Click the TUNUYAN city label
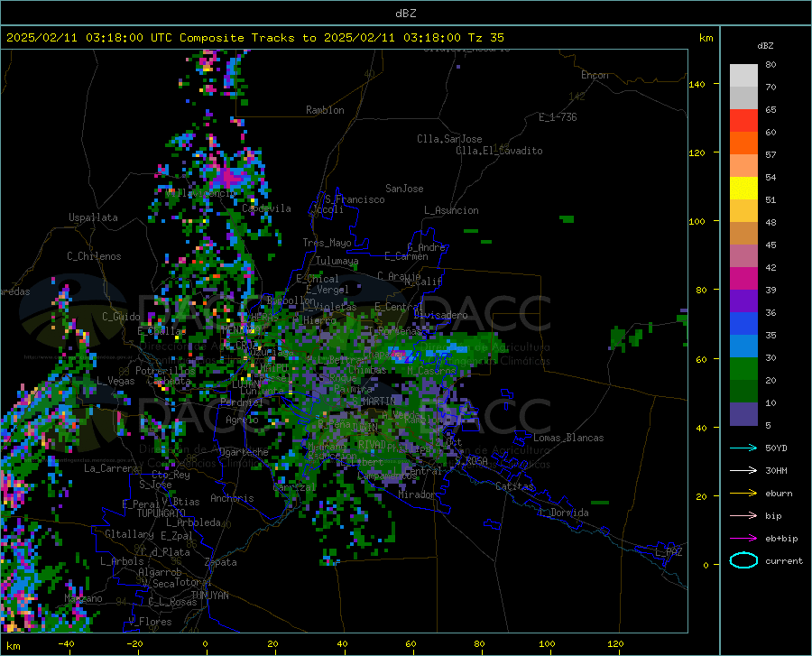812x656 pixels. 209,596
